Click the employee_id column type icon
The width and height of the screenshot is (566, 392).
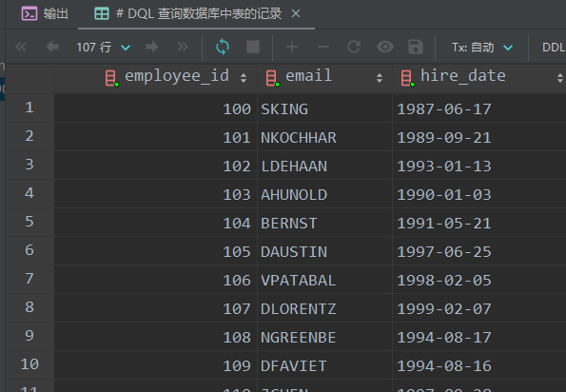click(x=111, y=78)
